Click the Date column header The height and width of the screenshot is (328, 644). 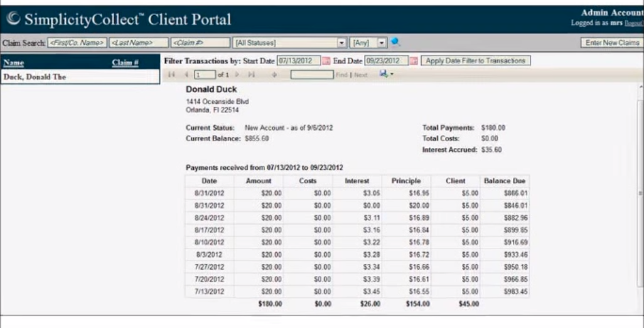(209, 181)
